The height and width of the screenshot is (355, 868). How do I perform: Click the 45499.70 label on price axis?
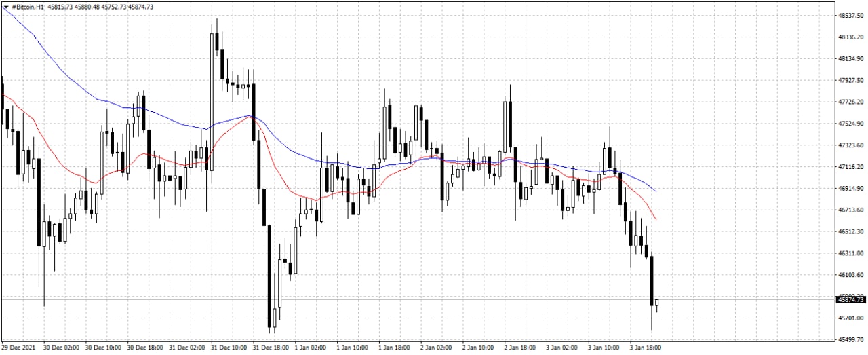850,339
